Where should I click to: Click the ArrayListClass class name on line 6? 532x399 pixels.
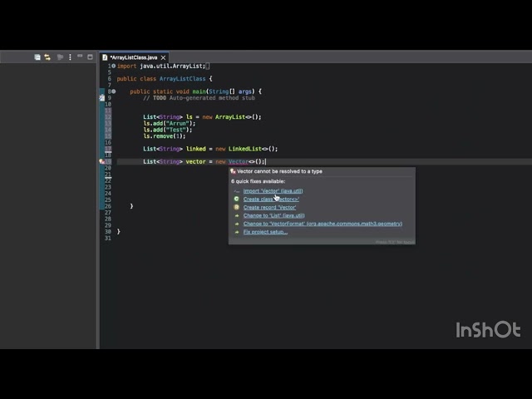183,79
